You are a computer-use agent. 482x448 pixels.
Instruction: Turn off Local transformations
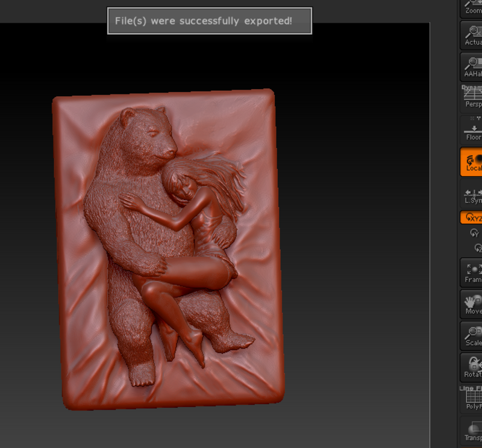(x=471, y=162)
